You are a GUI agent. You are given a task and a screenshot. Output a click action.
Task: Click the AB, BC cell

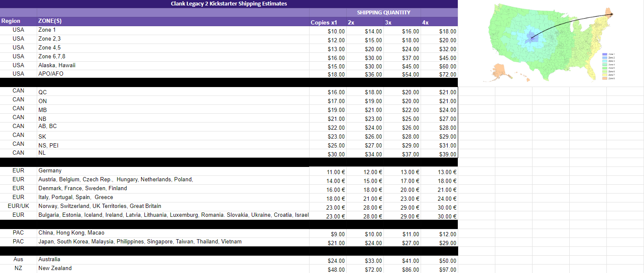173,126
